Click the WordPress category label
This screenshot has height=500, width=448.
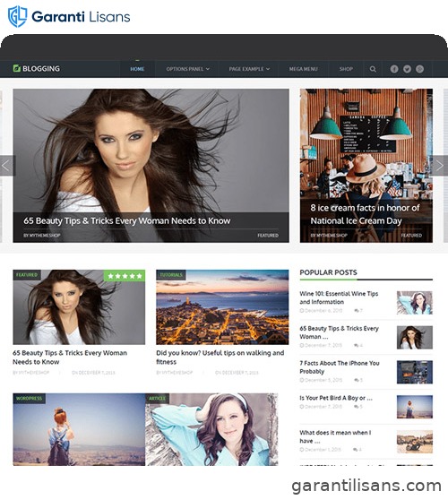click(29, 398)
